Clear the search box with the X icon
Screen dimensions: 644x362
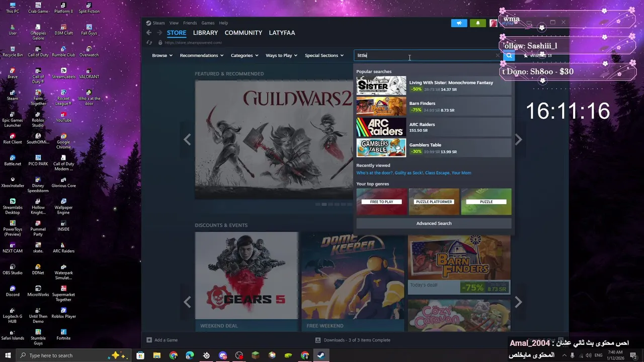pyautogui.click(x=498, y=55)
